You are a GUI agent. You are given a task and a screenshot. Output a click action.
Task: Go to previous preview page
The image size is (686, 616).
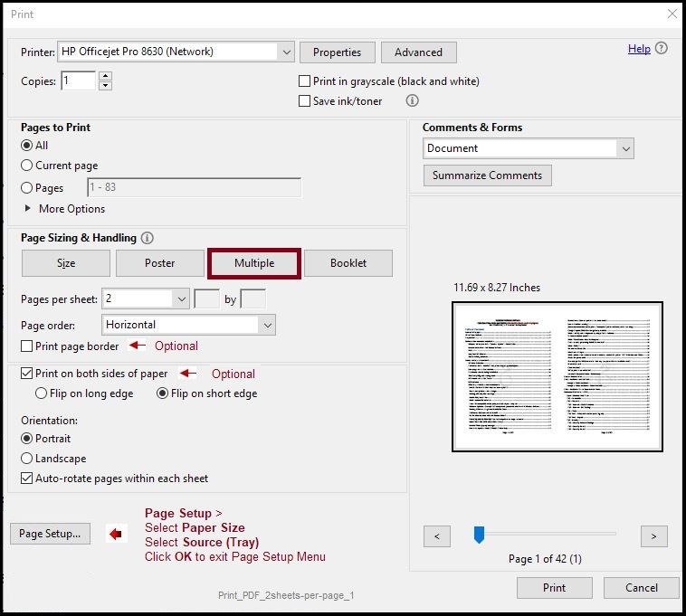click(436, 536)
